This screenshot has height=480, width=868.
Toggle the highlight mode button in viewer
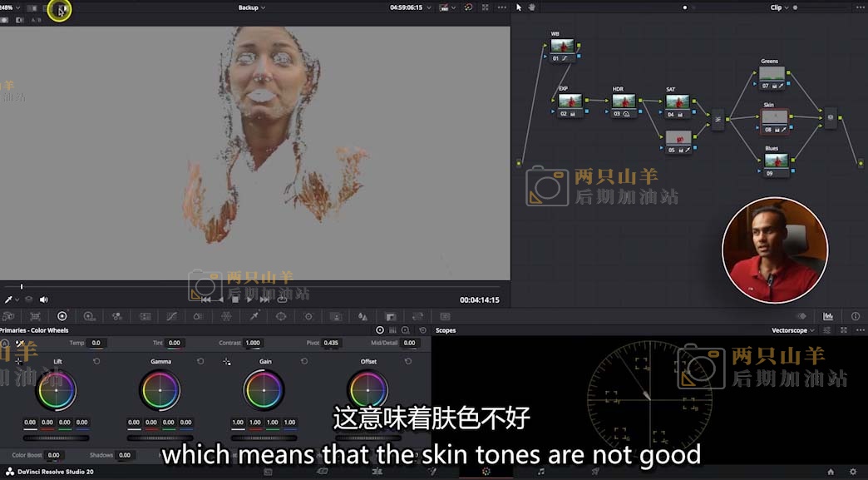(60, 8)
